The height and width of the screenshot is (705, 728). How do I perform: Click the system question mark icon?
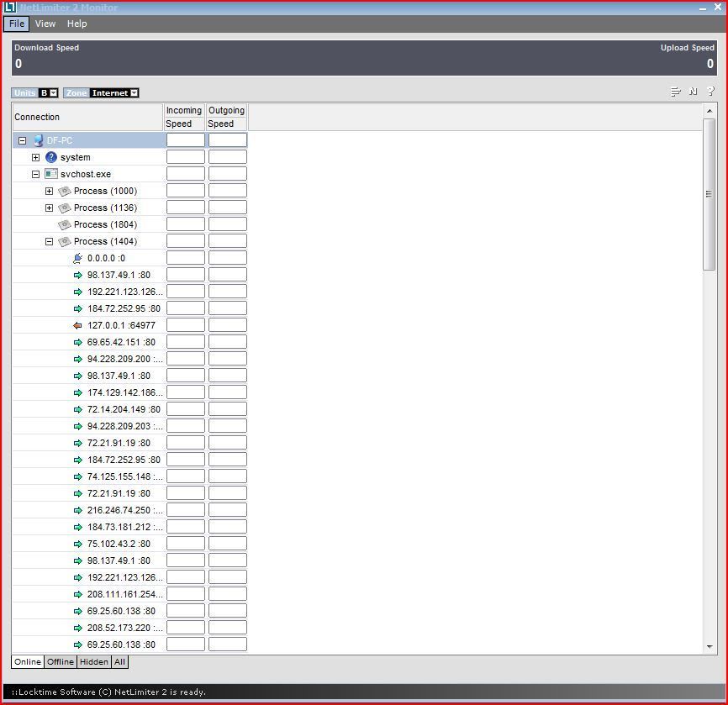[51, 157]
